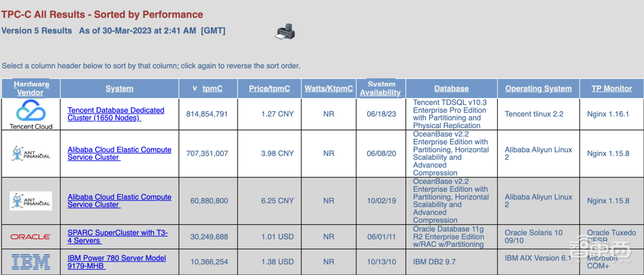Click the printer icon

click(286, 30)
